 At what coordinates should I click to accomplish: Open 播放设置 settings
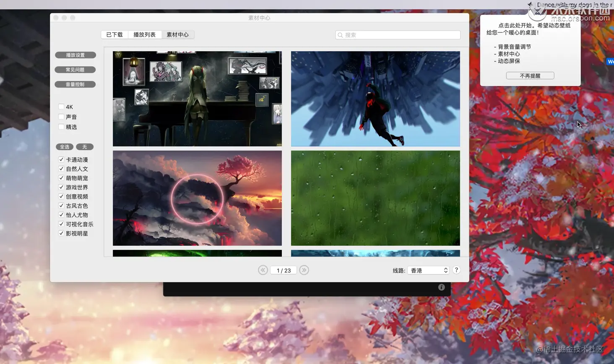pyautogui.click(x=75, y=55)
